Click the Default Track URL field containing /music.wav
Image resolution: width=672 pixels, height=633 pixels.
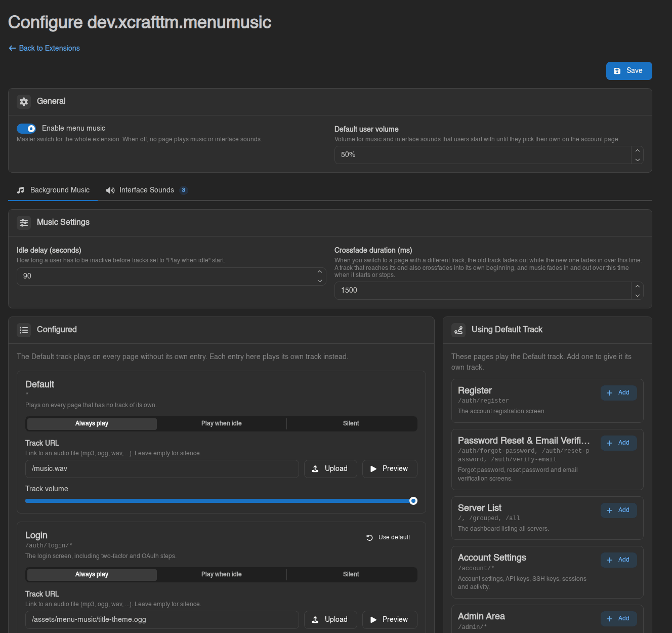tap(162, 469)
